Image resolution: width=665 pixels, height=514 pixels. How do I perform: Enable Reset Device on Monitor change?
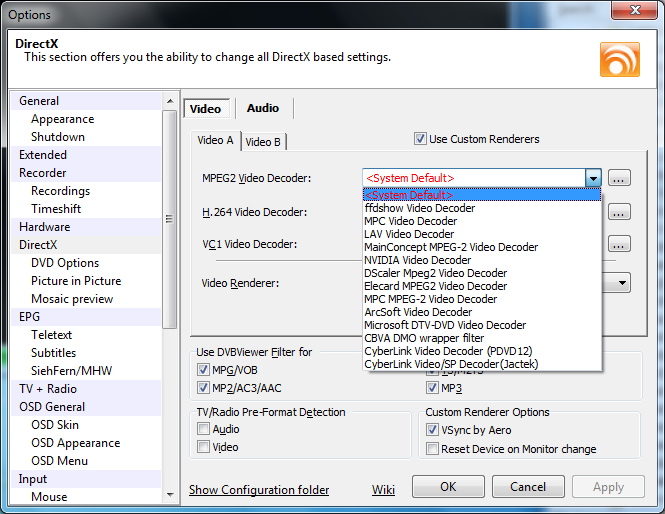pyautogui.click(x=432, y=448)
